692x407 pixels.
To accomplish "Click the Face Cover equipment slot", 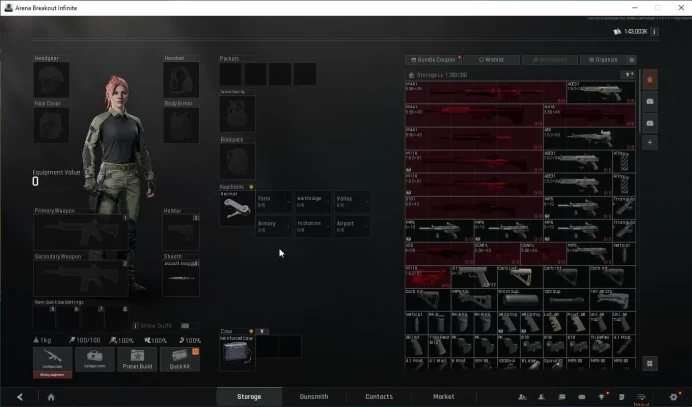I will 51,125.
